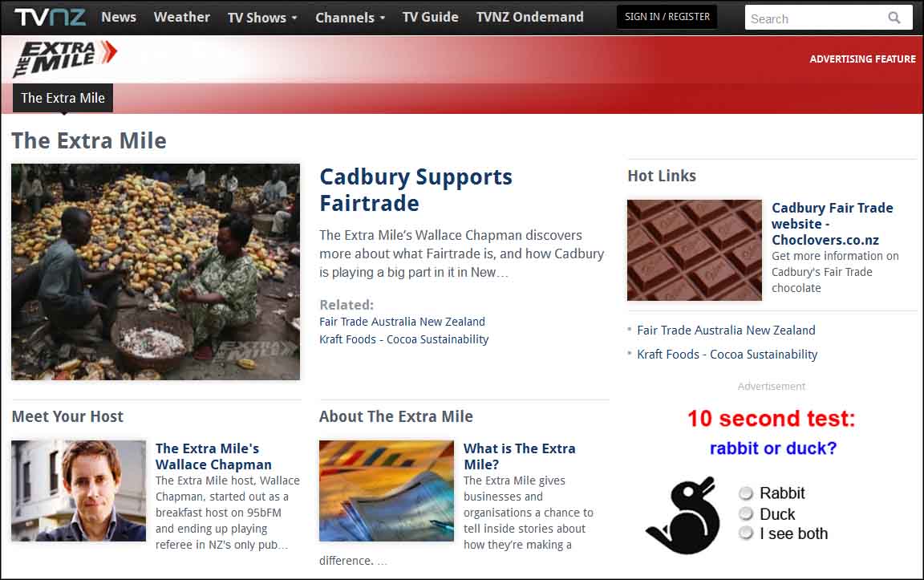Open the Weather menu item

tap(181, 17)
